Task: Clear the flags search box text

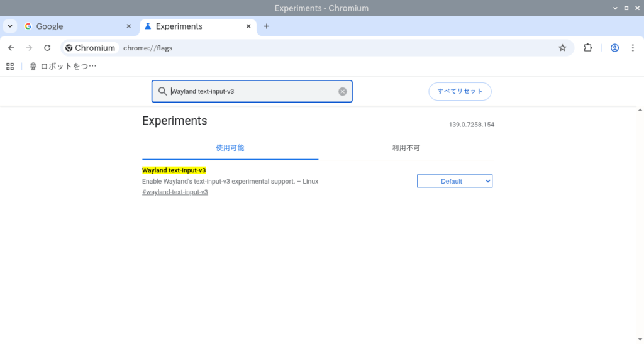Action: 342,91
